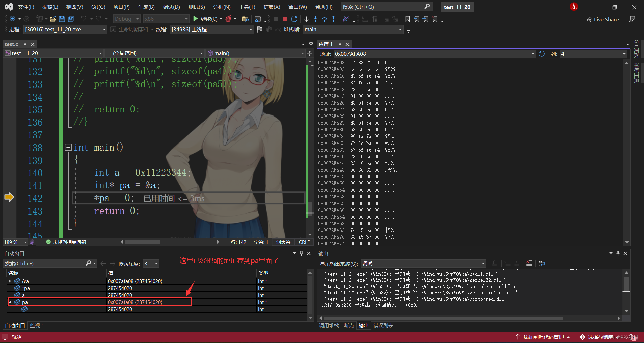The height and width of the screenshot is (343, 644).
Task: Toggle a bookmark on the current line
Action: (x=408, y=19)
